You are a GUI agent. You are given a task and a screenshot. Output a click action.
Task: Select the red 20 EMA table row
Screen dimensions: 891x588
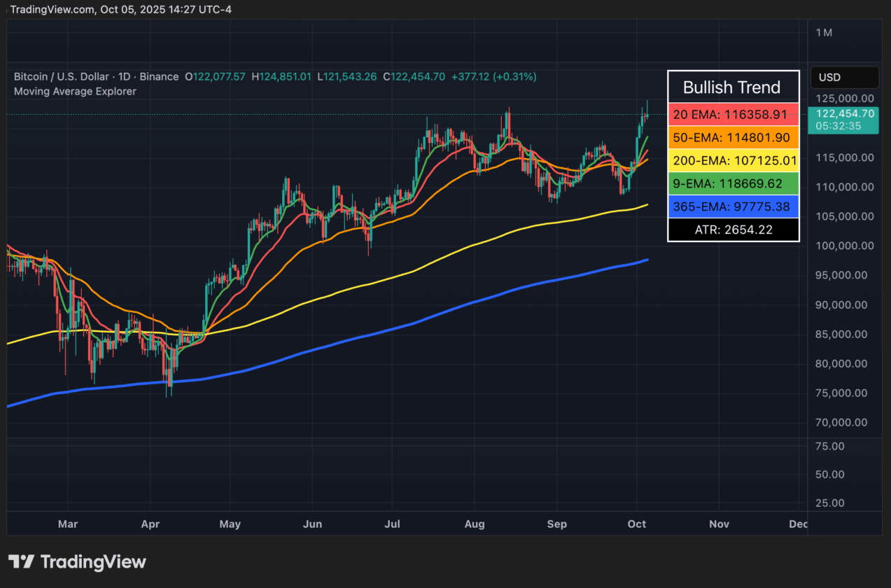[x=732, y=113]
